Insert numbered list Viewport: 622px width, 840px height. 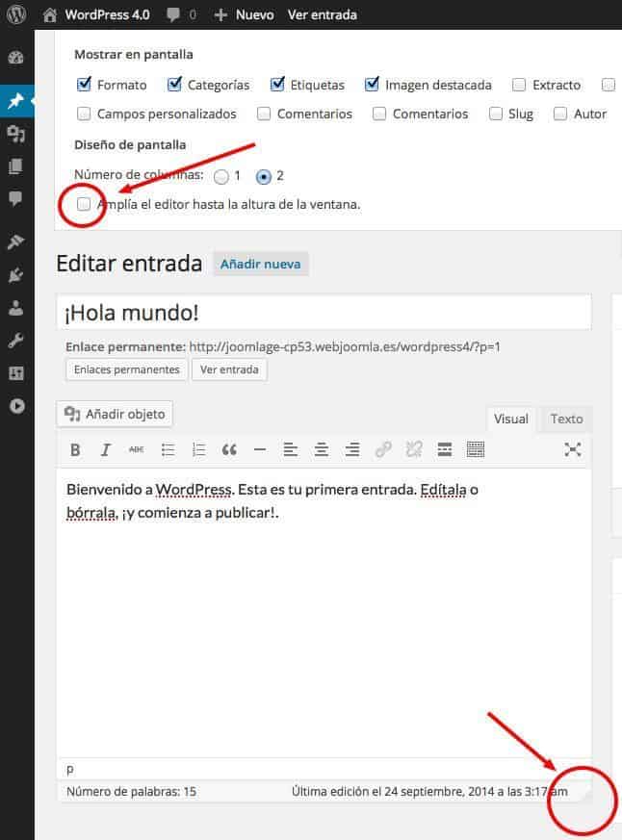click(198, 450)
